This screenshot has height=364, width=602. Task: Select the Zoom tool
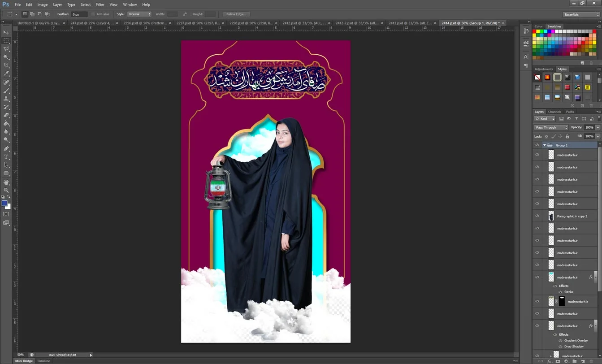click(x=6, y=190)
